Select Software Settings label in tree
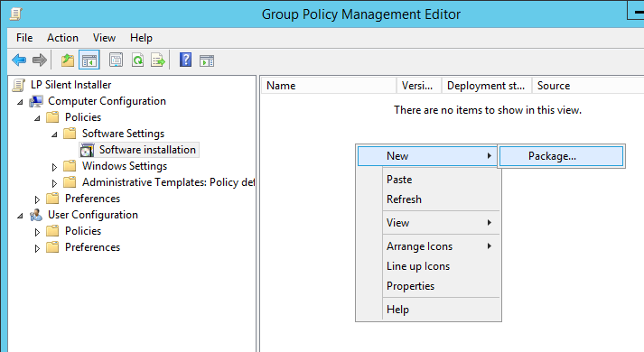 click(x=123, y=134)
